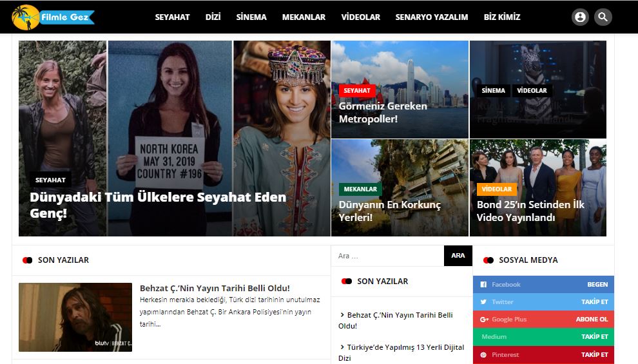Click the Medium TAKİP ET button
This screenshot has width=638, height=364.
(x=594, y=337)
